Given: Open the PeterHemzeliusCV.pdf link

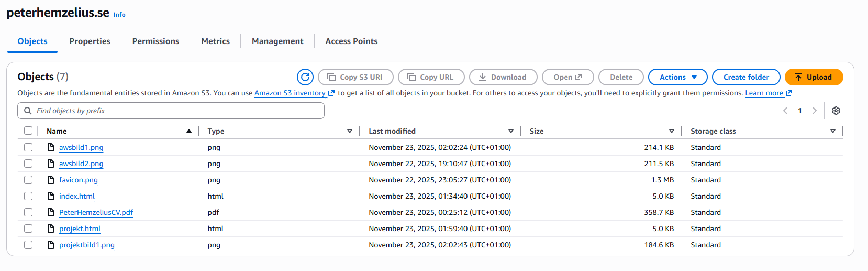Looking at the screenshot, I should (96, 212).
